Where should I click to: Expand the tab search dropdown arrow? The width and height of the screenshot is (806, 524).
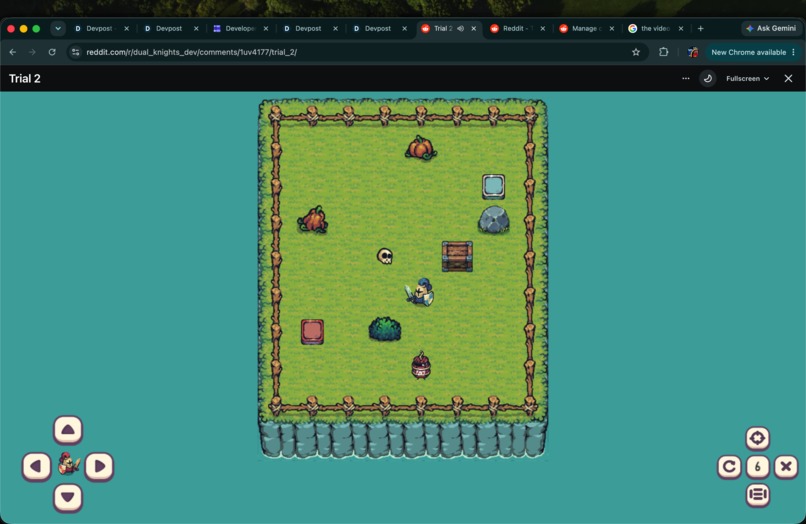[58, 29]
